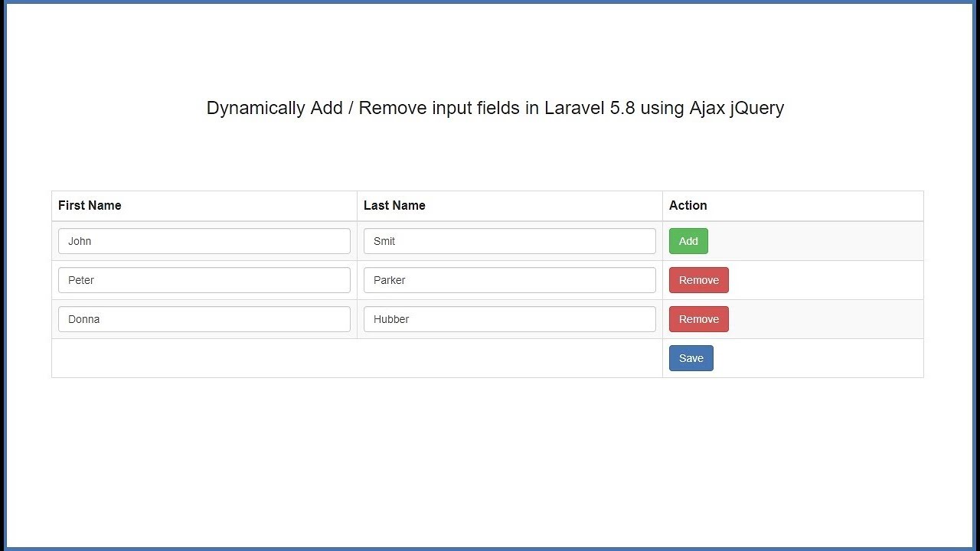Remove the Peter Parker row
980x551 pixels.
click(698, 280)
